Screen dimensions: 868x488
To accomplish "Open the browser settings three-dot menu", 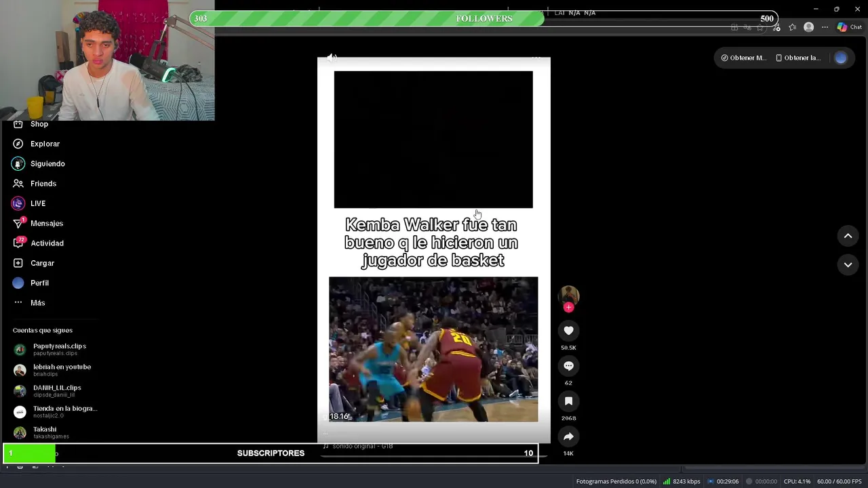I will (x=825, y=27).
